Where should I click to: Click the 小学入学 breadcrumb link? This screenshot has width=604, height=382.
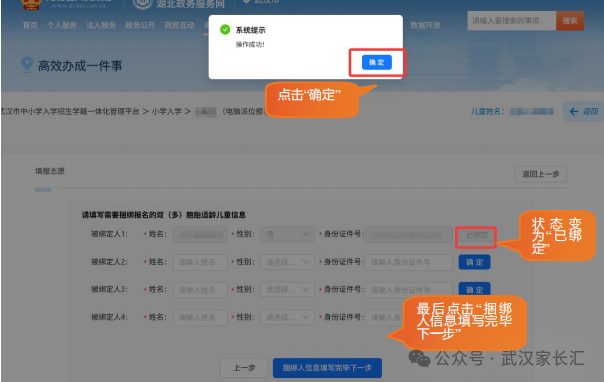click(166, 112)
